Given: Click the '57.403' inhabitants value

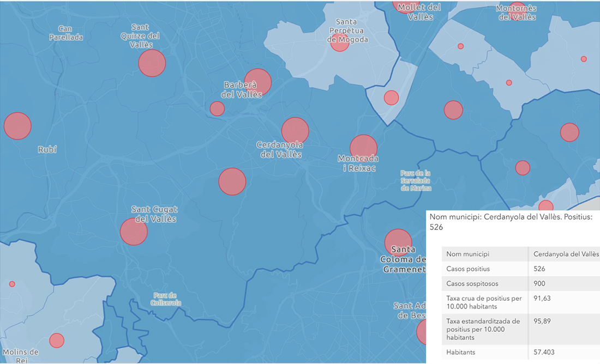Looking at the screenshot, I should pyautogui.click(x=544, y=352).
